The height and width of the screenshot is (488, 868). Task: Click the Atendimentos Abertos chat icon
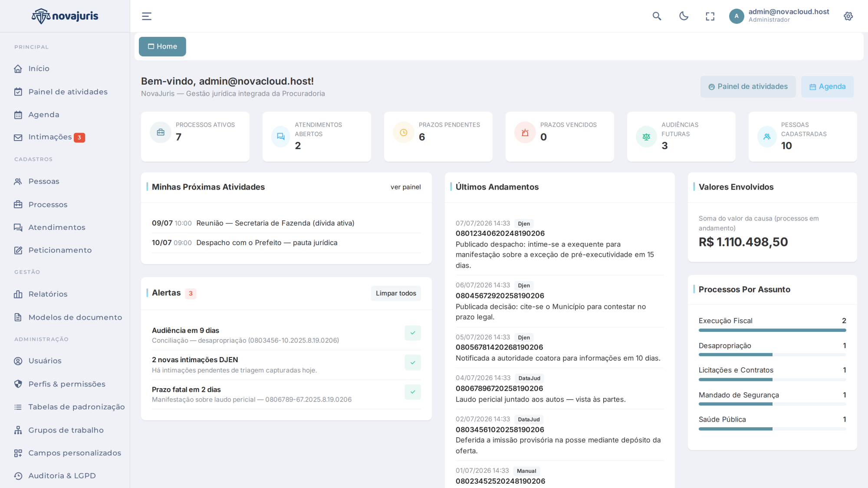[x=281, y=137]
